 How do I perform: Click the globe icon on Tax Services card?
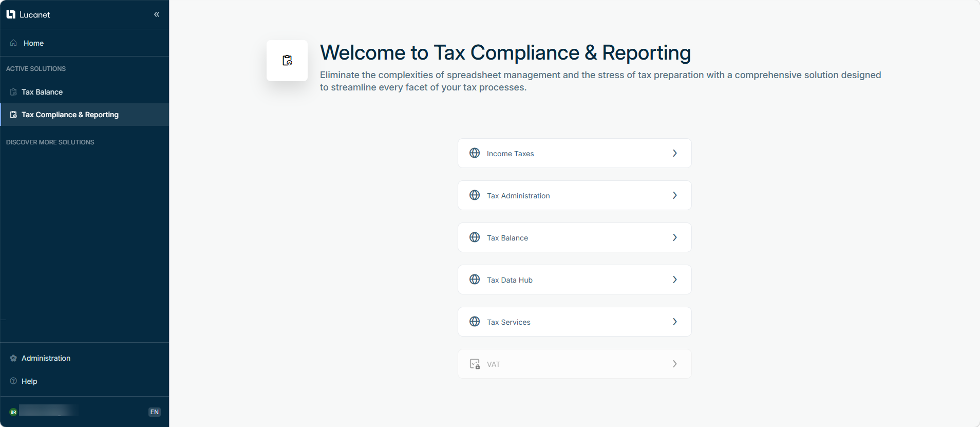tap(475, 322)
